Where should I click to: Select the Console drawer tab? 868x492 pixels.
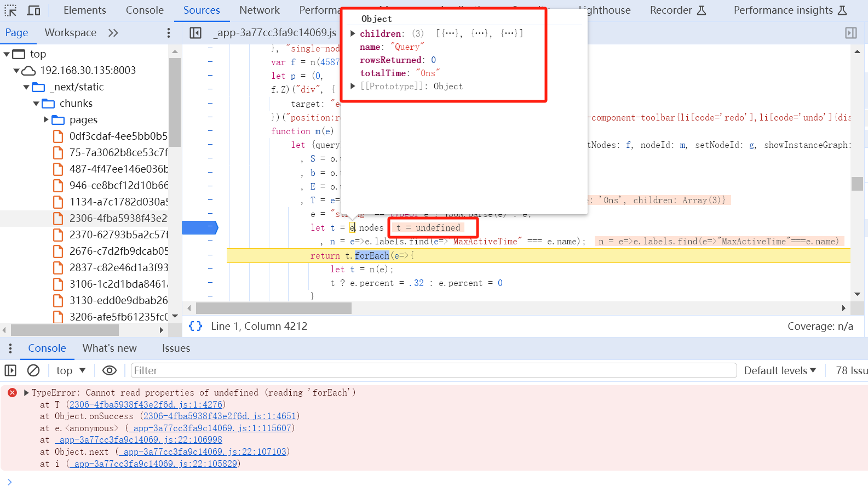click(x=47, y=348)
